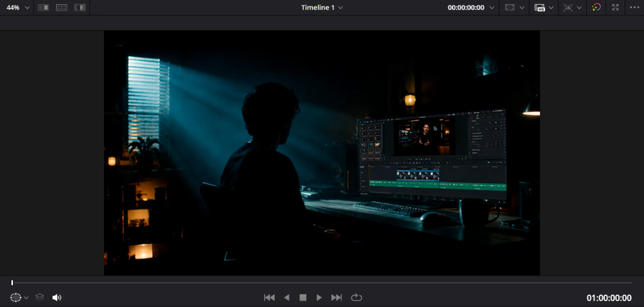Click the viewer scrubber playhead handle

coord(12,282)
